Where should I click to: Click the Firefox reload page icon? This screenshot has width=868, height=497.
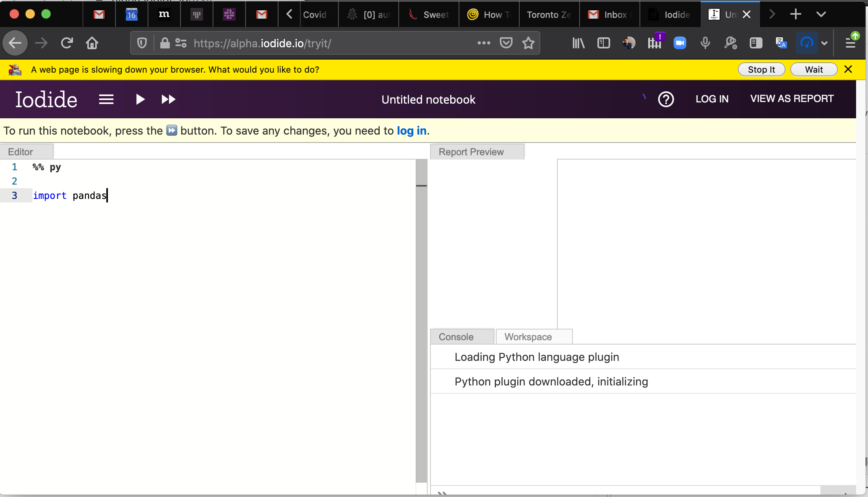point(67,43)
